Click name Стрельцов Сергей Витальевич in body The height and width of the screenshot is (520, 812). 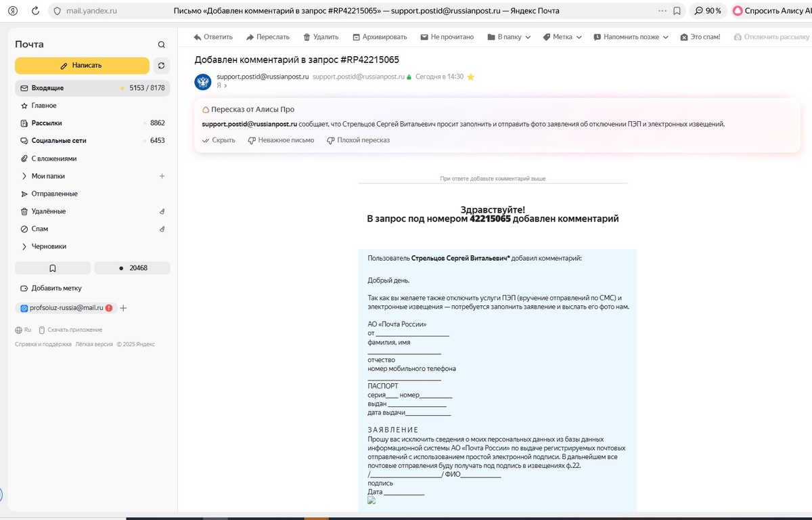(460, 258)
